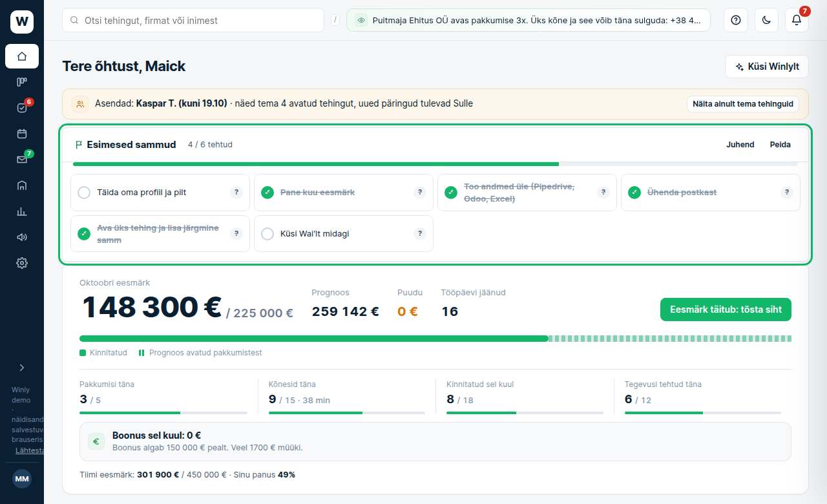Open the bar chart reports icon
Viewport: 827px width, 504px height.
pos(22,211)
